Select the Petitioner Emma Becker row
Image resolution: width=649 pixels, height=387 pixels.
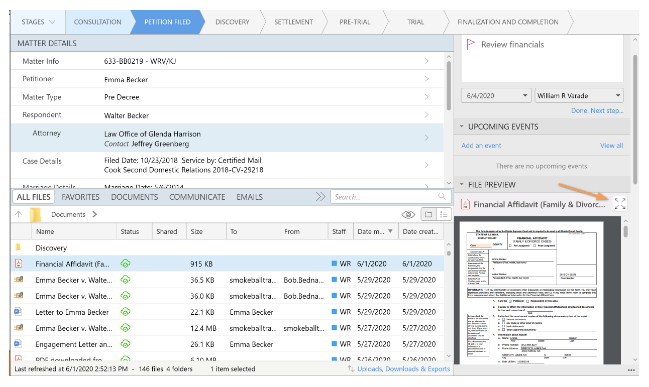coord(227,79)
